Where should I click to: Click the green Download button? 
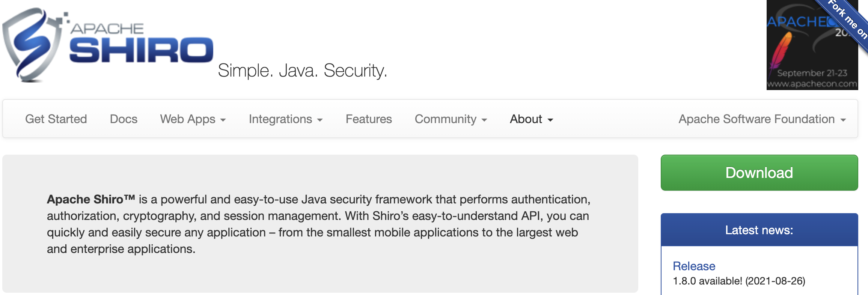tap(759, 173)
